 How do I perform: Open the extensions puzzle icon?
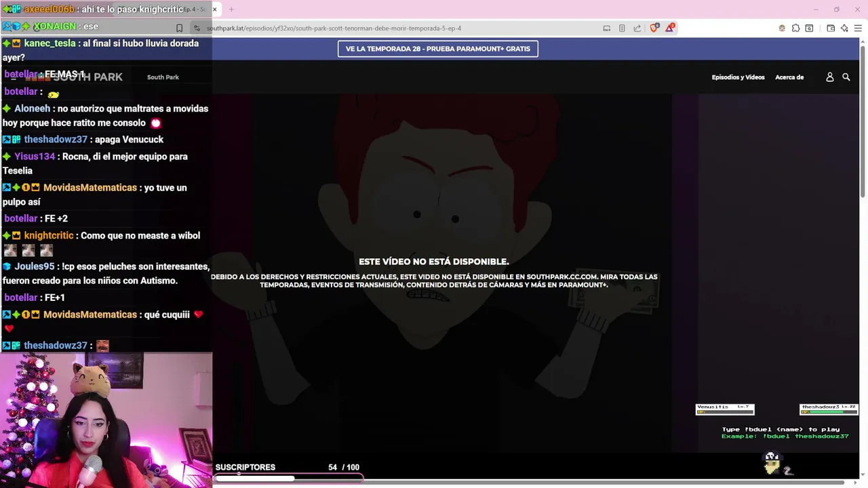795,28
